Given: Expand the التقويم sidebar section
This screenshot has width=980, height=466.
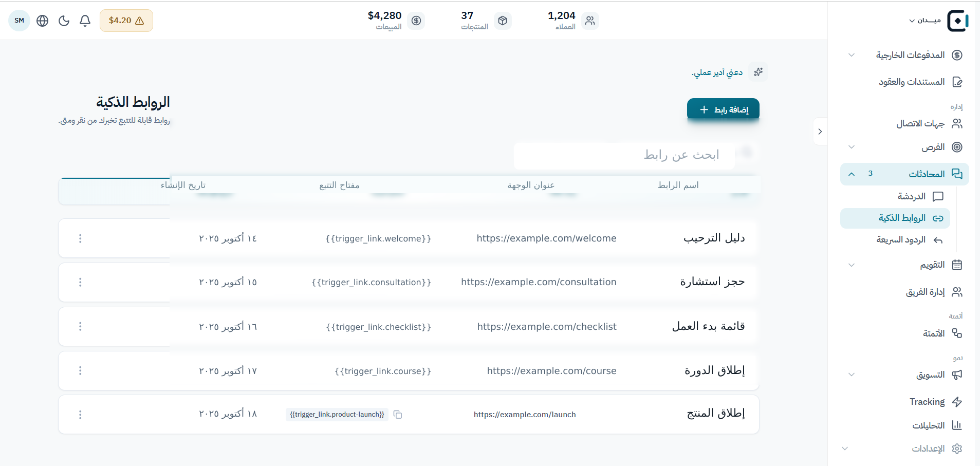Looking at the screenshot, I should [x=852, y=265].
